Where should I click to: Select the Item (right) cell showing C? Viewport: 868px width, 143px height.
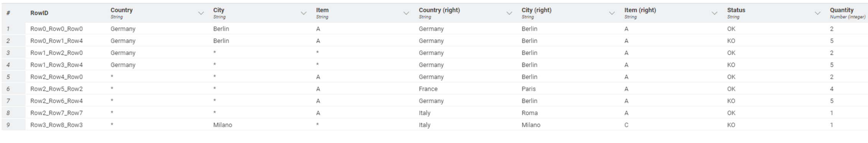(x=626, y=125)
